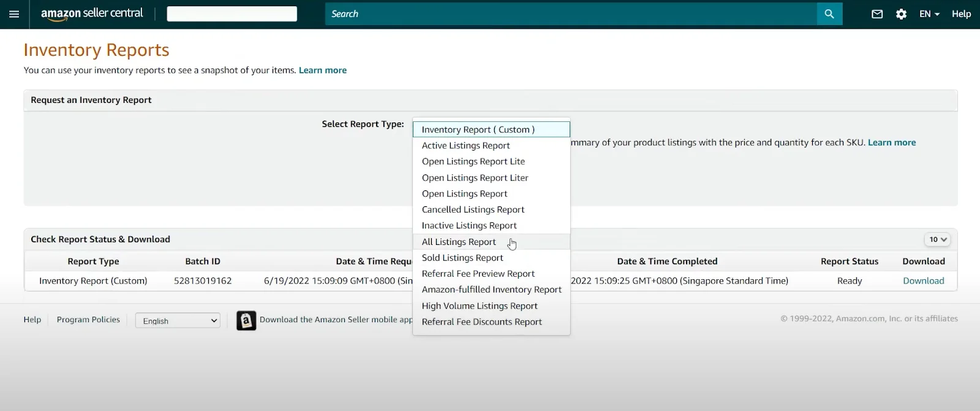Select High Volume Listings Report option
Viewport: 980px width, 411px height.
click(491, 306)
